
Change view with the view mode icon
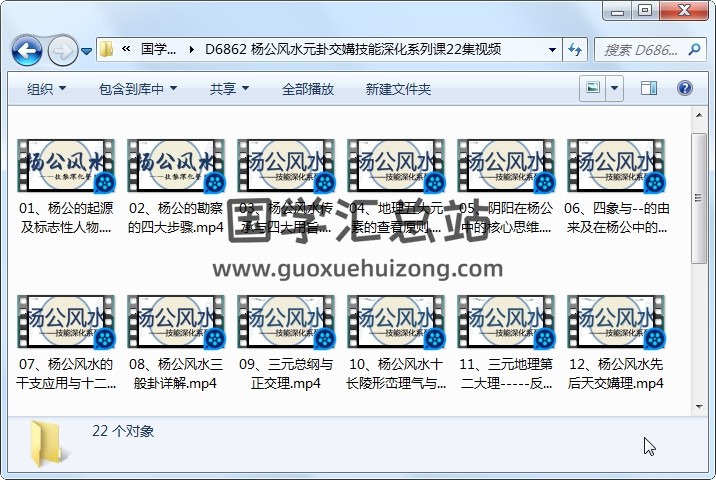point(593,88)
